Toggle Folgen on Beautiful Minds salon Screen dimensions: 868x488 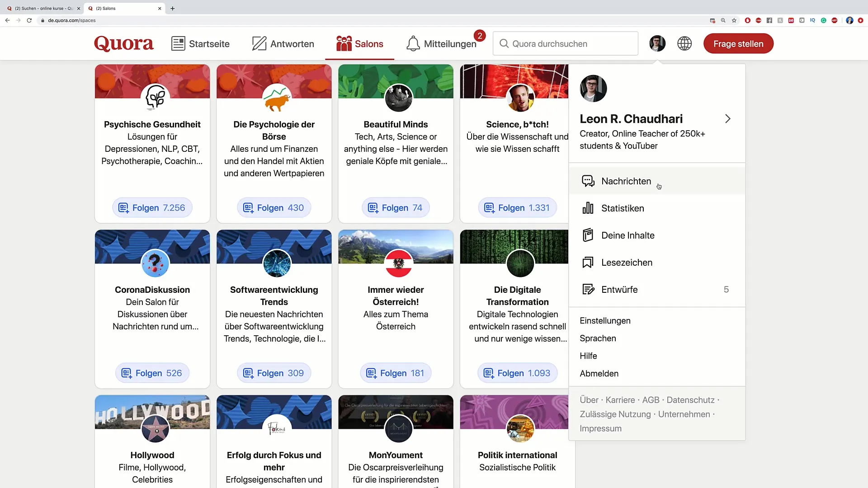pos(396,208)
